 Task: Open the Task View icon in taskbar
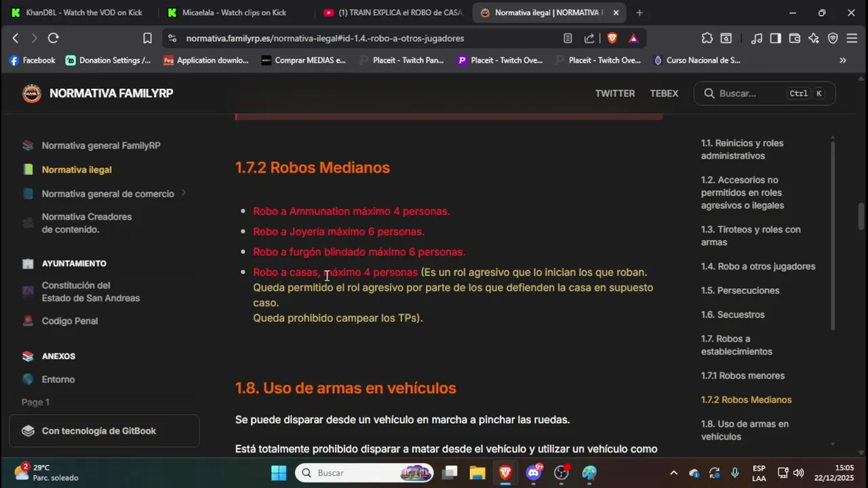pos(450,473)
